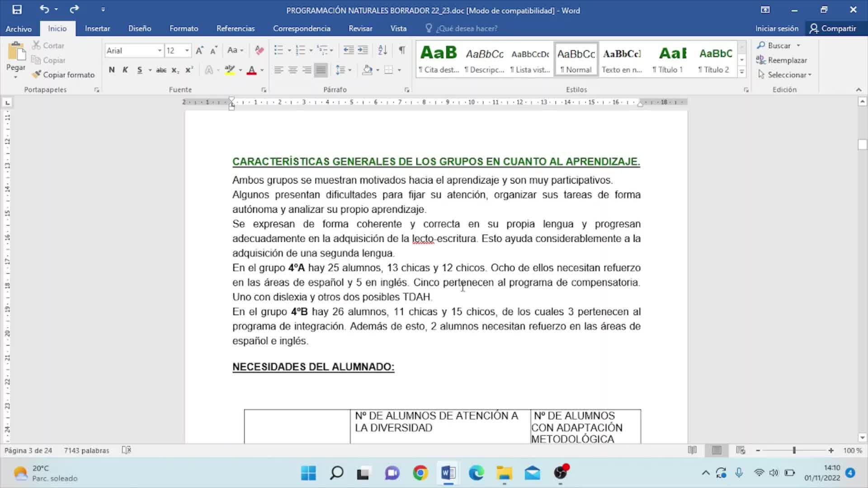Click the Save icon in title bar
The image size is (868, 488).
pos(17,9)
